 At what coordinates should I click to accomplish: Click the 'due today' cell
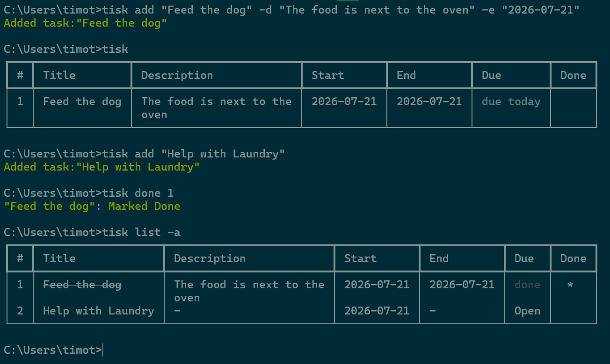pos(511,101)
